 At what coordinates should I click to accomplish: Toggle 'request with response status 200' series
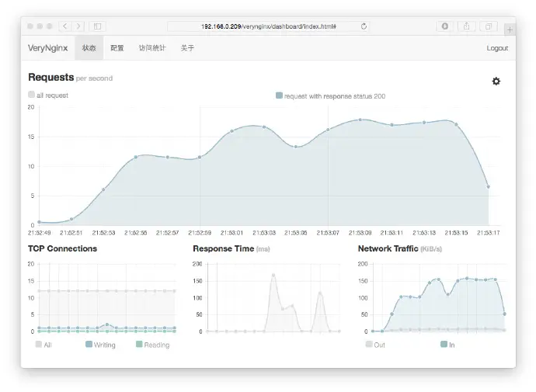331,96
